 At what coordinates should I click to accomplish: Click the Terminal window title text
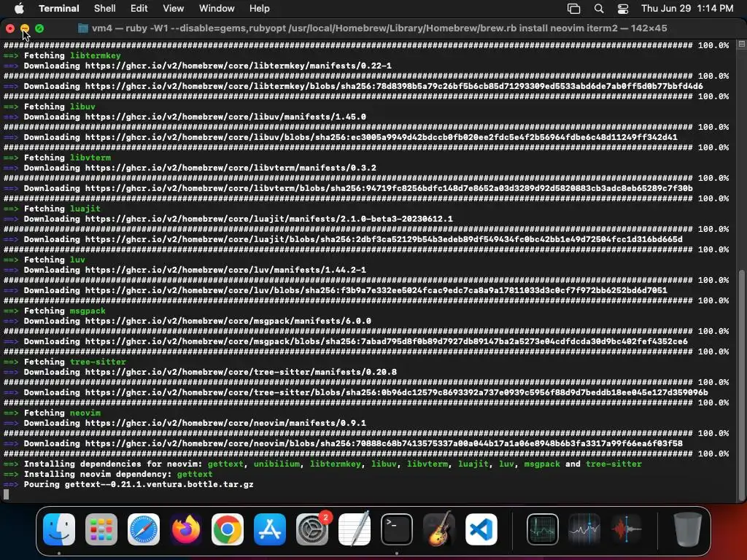[379, 28]
